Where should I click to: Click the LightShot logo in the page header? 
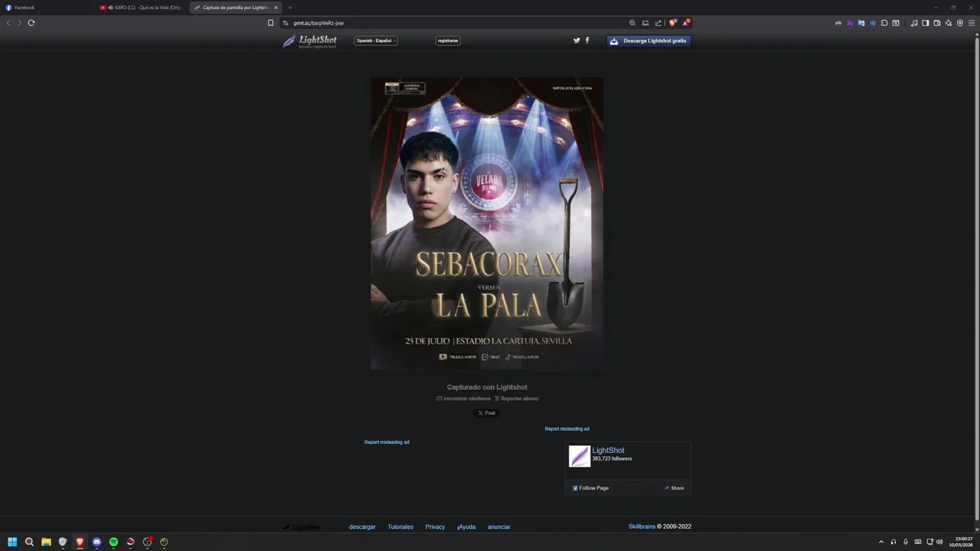point(310,41)
